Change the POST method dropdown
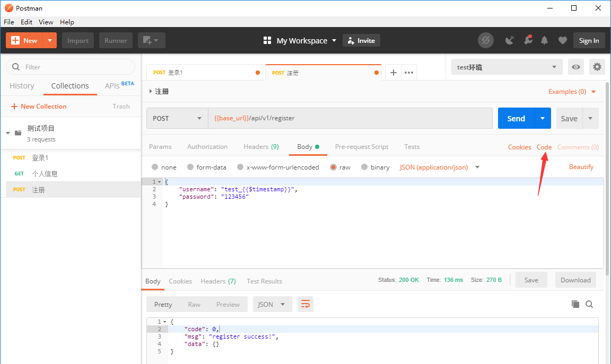The image size is (611, 364). tap(177, 118)
